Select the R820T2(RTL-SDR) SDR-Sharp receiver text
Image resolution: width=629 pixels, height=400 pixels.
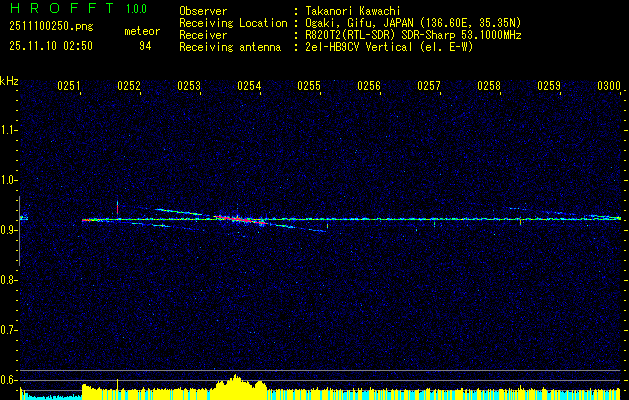coord(413,35)
